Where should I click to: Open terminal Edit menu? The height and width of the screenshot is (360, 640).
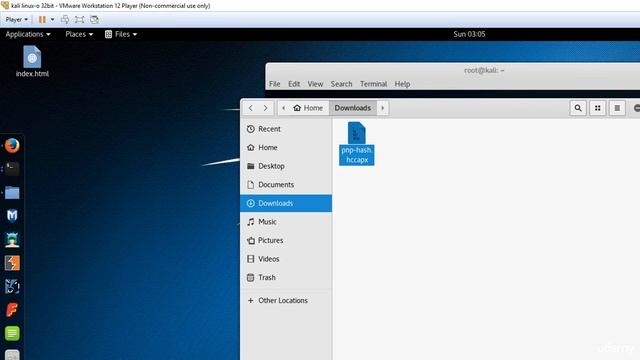pyautogui.click(x=294, y=84)
